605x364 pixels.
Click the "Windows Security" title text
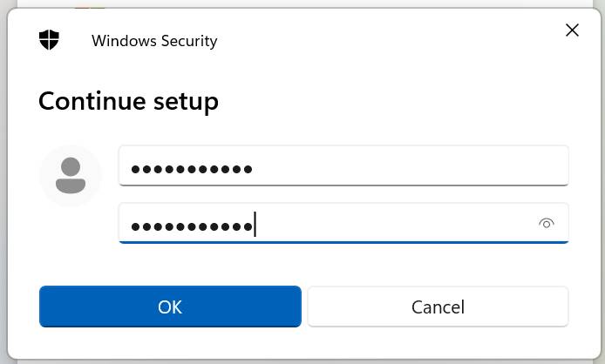pos(154,40)
